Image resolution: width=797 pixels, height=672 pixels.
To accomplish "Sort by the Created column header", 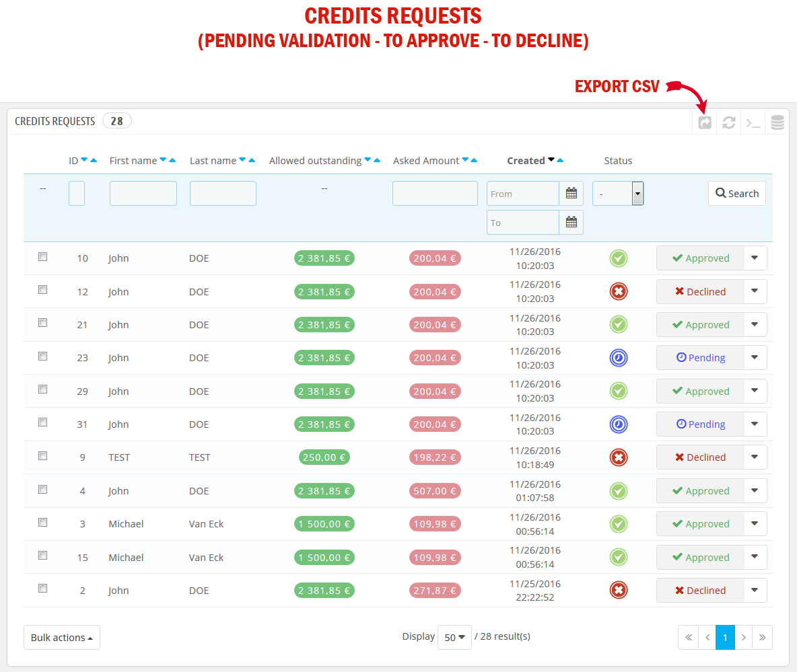I will (526, 161).
